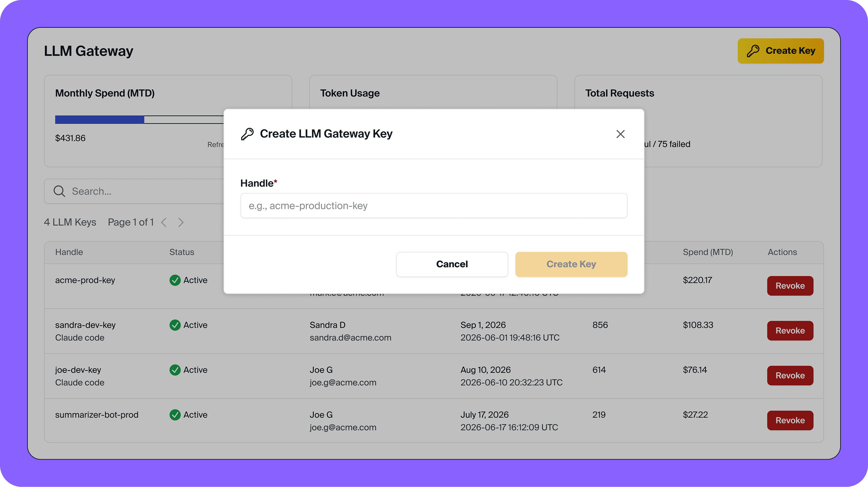The image size is (868, 487).
Task: Click the 856 requests value
Action: (x=600, y=325)
